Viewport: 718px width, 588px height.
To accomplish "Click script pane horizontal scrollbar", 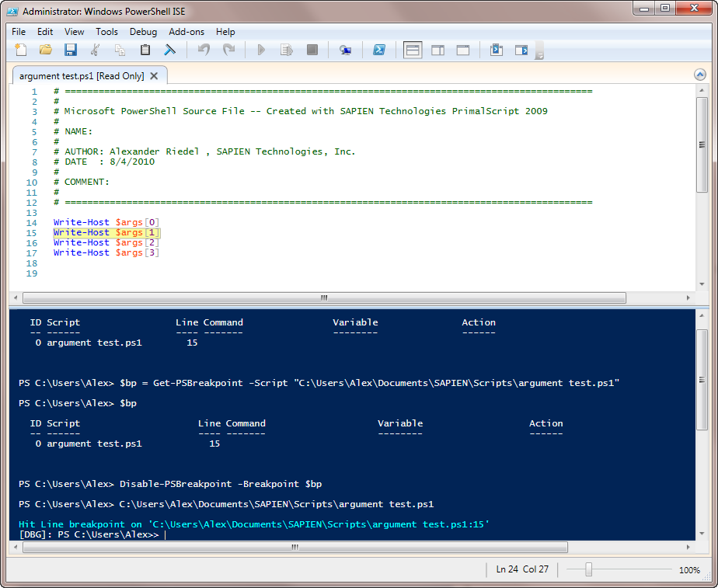I will [x=324, y=298].
